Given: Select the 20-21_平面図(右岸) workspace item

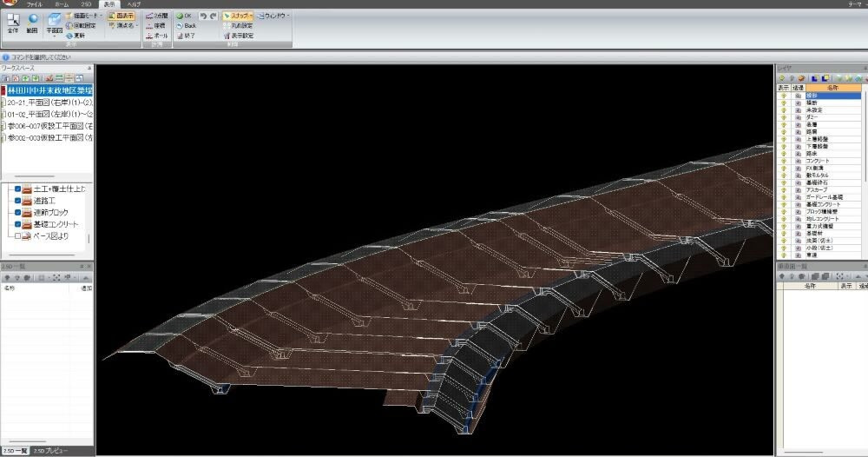Looking at the screenshot, I should coord(48,102).
